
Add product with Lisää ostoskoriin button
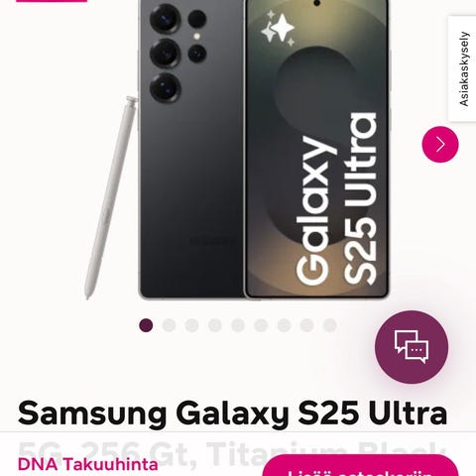click(361, 466)
